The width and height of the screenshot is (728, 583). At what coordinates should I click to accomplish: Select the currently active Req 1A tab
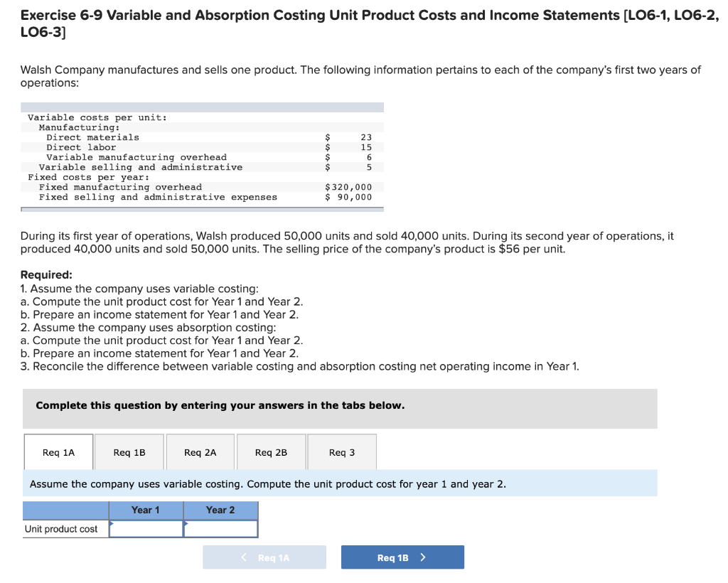click(58, 451)
